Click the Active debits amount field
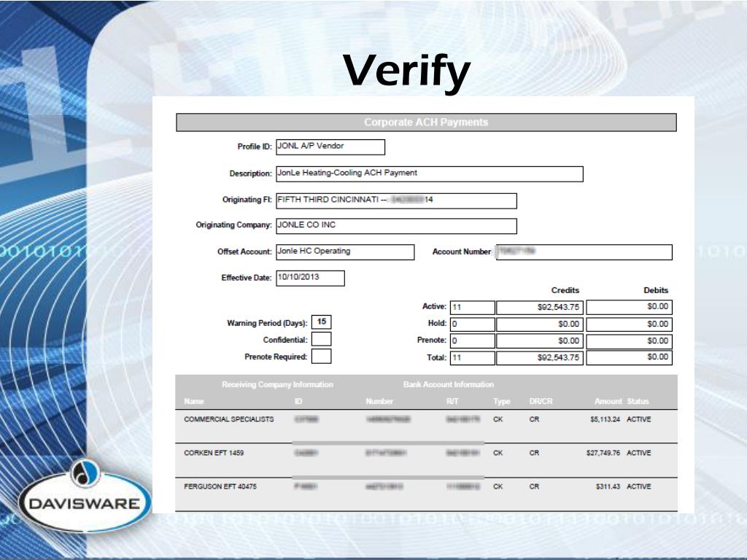 coord(629,307)
